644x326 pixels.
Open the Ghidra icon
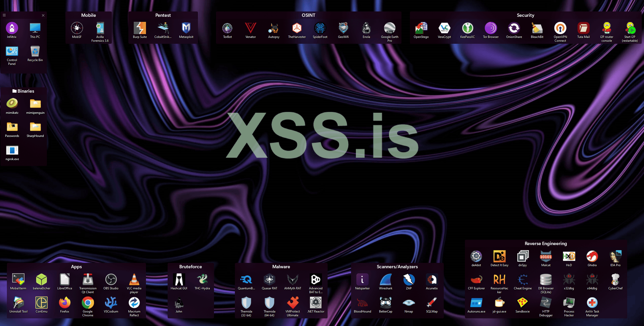592,257
